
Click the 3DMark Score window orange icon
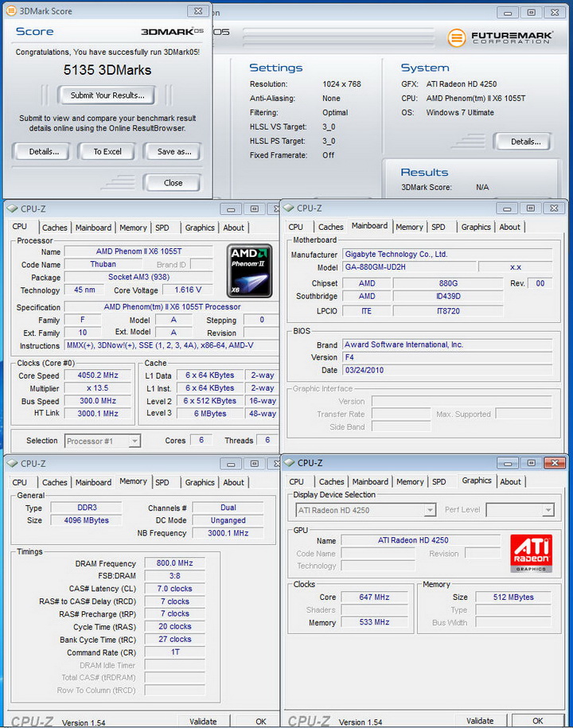click(x=11, y=10)
